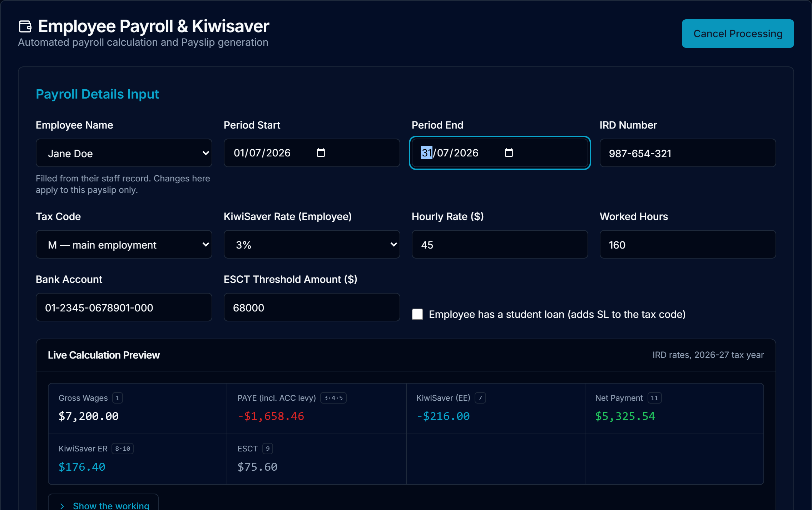Click the Payroll Details Input heading
This screenshot has width=812, height=510.
click(x=97, y=94)
